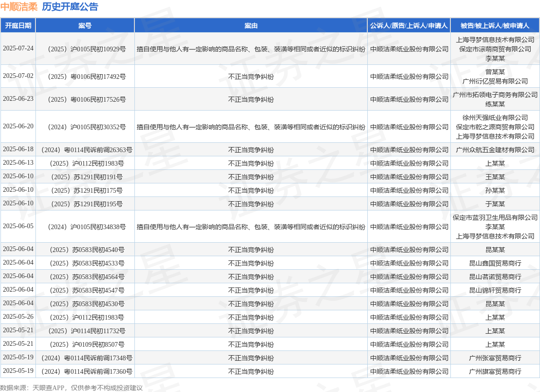The height and width of the screenshot is (392, 540).
Task: Select case number (2025)苏1291民初191号
Action: pyautogui.click(x=85, y=177)
